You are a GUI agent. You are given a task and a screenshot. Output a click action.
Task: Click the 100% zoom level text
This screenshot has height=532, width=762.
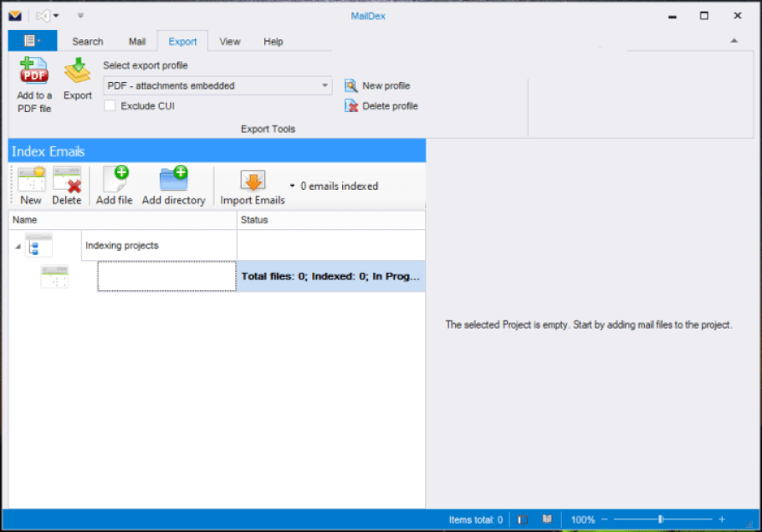583,519
